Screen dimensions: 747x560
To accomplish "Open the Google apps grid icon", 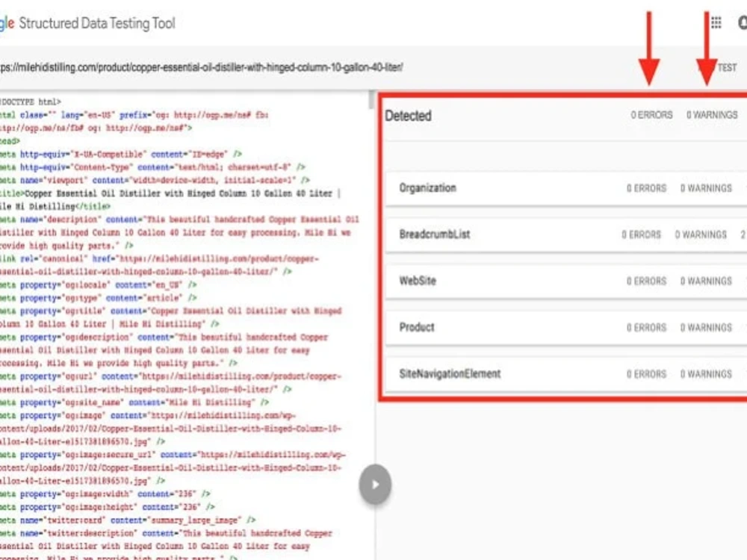I will (716, 22).
